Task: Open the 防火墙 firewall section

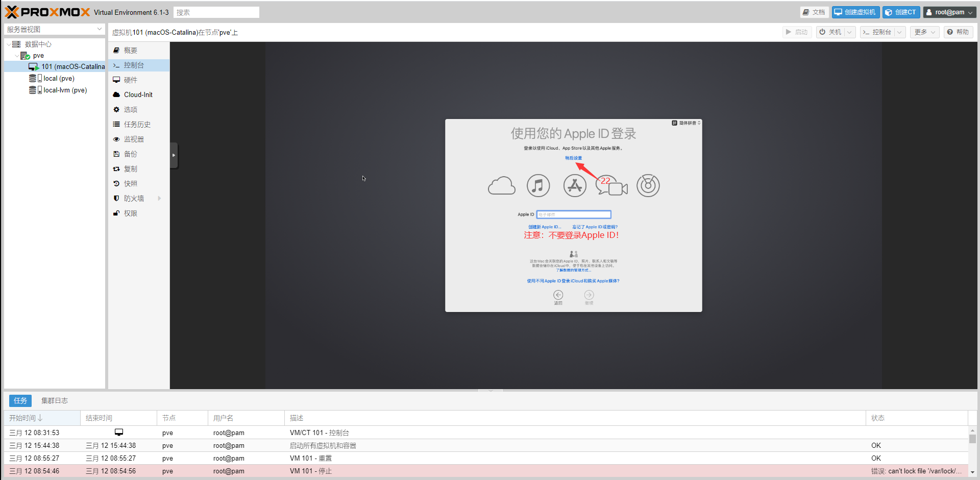Action: (134, 199)
